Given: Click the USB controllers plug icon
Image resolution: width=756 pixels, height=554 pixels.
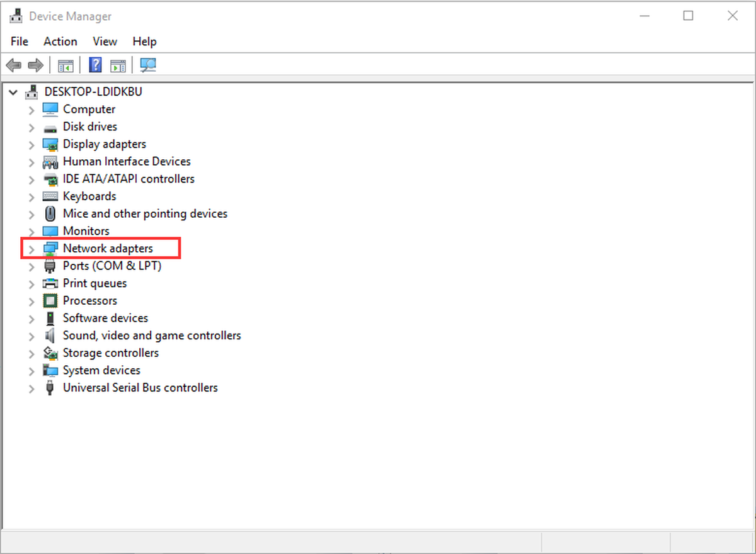Looking at the screenshot, I should [50, 388].
